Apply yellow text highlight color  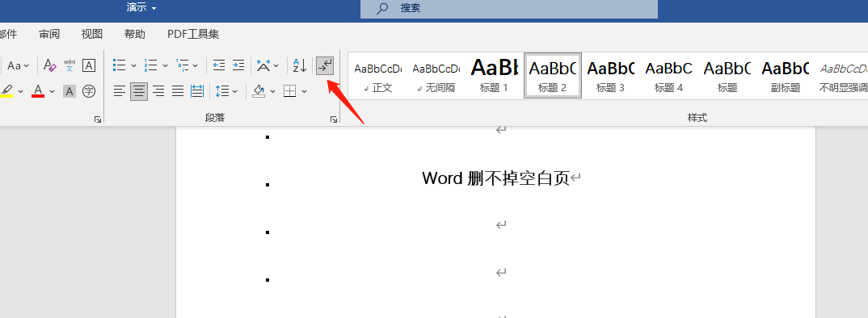[x=6, y=91]
